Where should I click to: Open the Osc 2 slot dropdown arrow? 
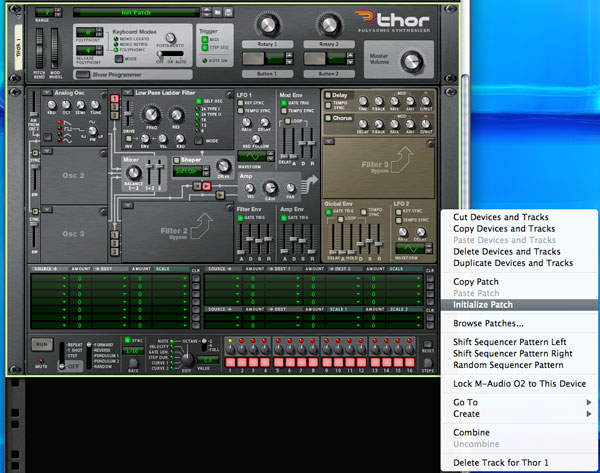tap(47, 151)
